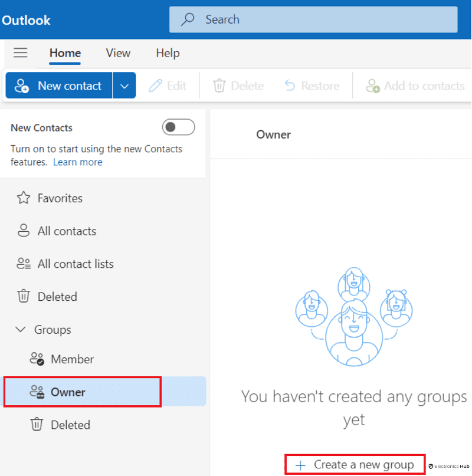Click the hamburger navigation menu
The height and width of the screenshot is (476, 472).
point(20,52)
